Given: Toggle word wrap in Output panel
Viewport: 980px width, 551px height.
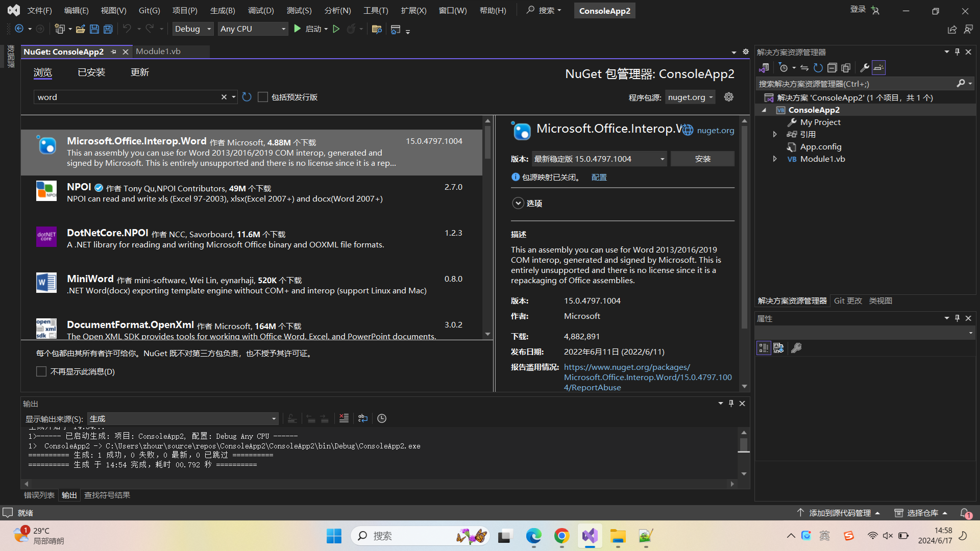Looking at the screenshot, I should tap(363, 418).
